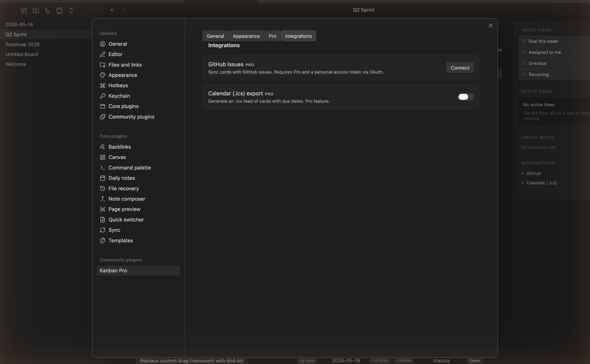Open Command palette settings
The width and height of the screenshot is (590, 364).
click(138, 168)
